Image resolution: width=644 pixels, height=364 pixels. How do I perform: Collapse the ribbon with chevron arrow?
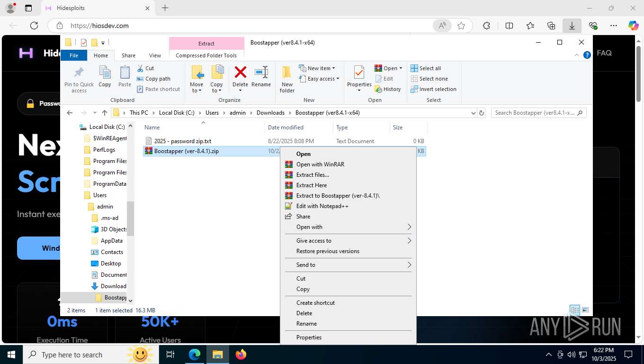[577, 55]
